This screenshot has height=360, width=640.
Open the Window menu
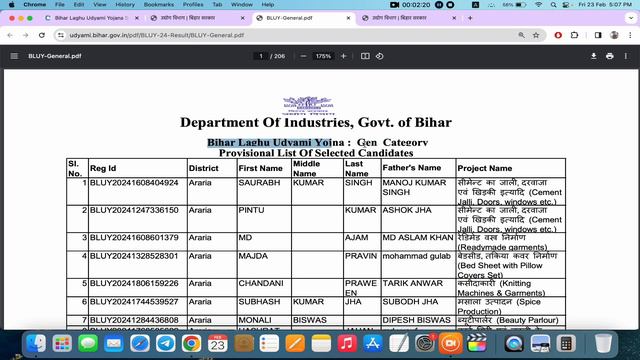(242, 5)
